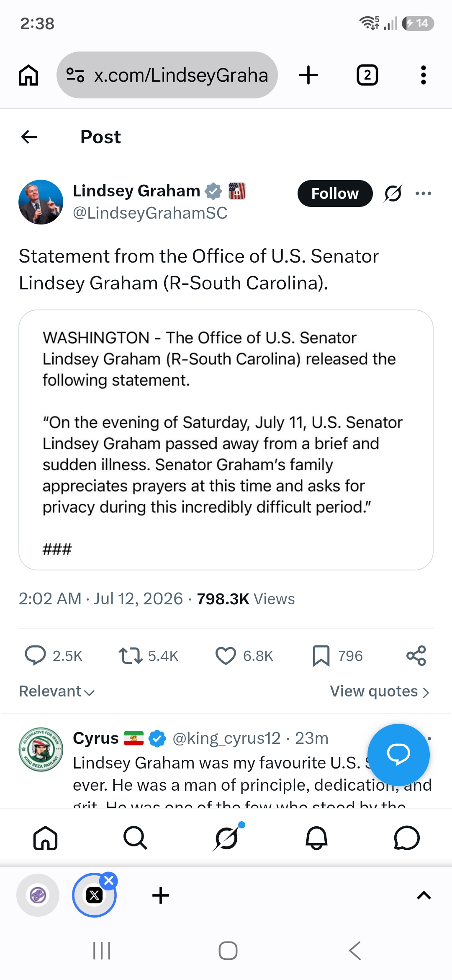Expand the Relevant sort dropdown
This screenshot has width=452, height=980.
click(57, 691)
